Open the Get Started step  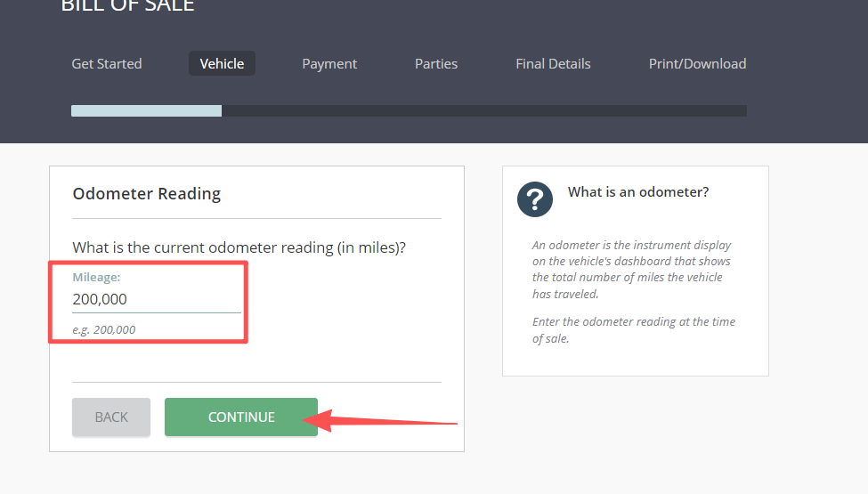[x=107, y=63]
